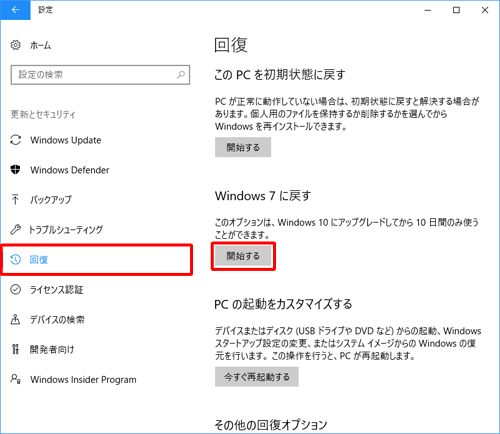The image size is (500, 434).
Task: Minimize the 設定 window
Action: (x=428, y=10)
